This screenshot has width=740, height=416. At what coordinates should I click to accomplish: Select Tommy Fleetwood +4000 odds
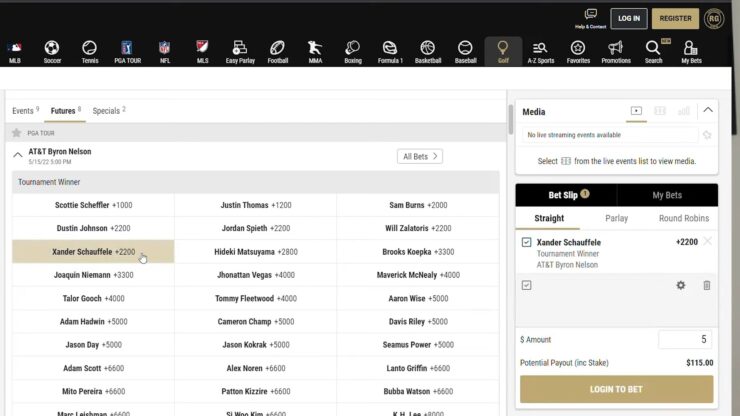coord(256,298)
